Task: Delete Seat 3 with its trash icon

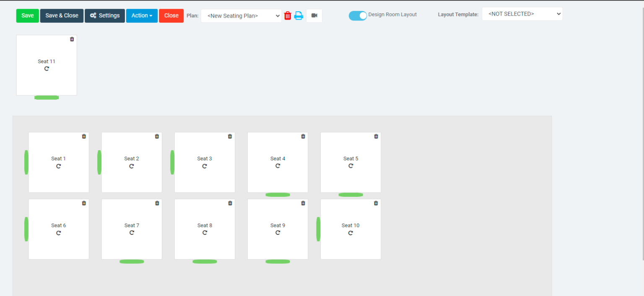Action: click(x=230, y=136)
